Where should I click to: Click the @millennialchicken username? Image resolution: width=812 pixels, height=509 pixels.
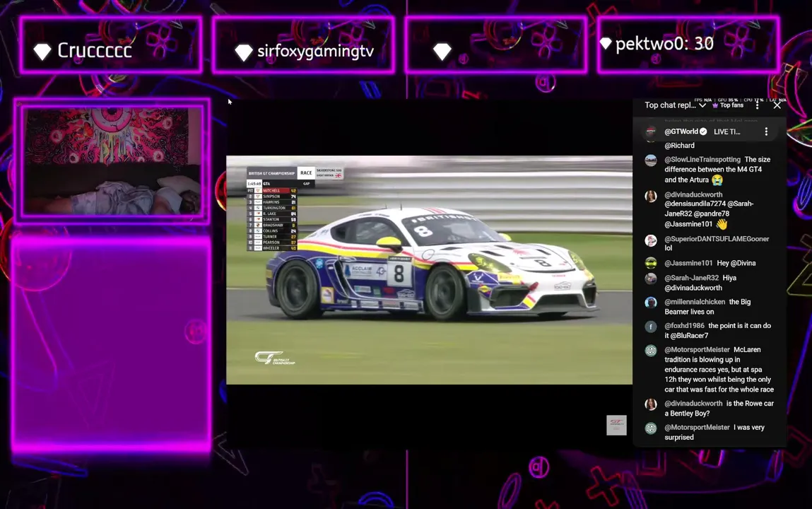tap(695, 301)
